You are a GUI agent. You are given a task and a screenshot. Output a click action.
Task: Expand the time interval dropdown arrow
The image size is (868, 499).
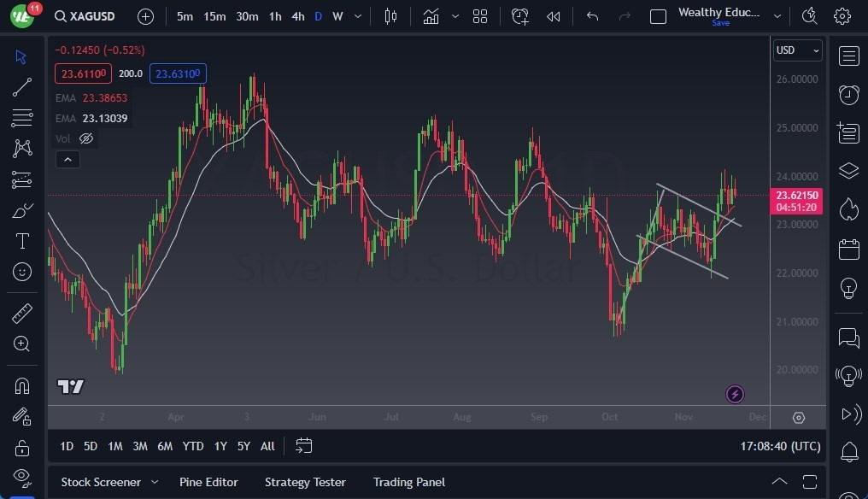tap(357, 16)
